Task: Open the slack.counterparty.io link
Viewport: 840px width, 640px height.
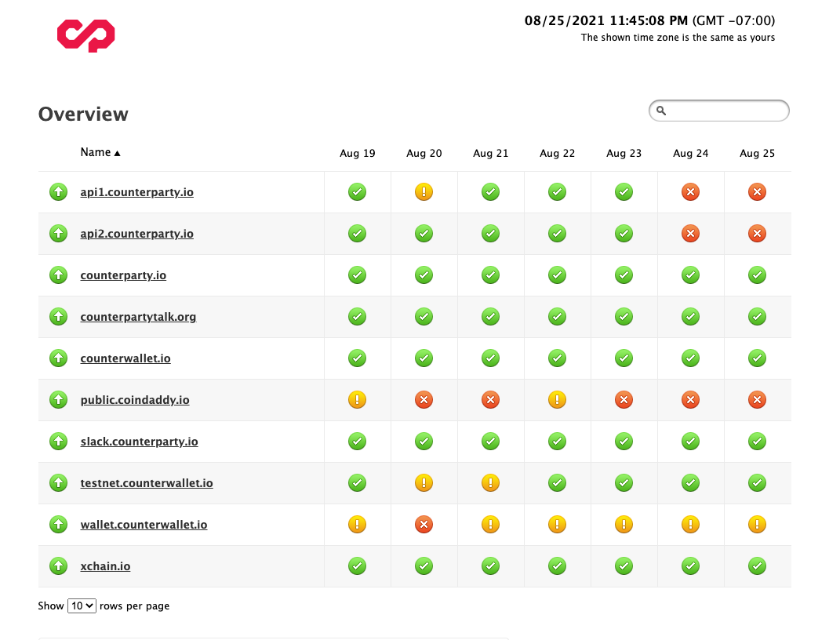Action: pyautogui.click(x=140, y=442)
